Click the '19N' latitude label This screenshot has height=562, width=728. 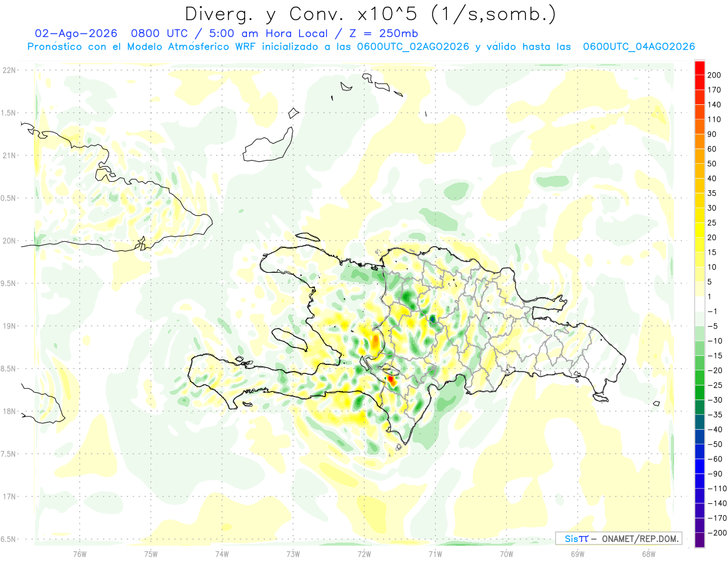click(8, 326)
